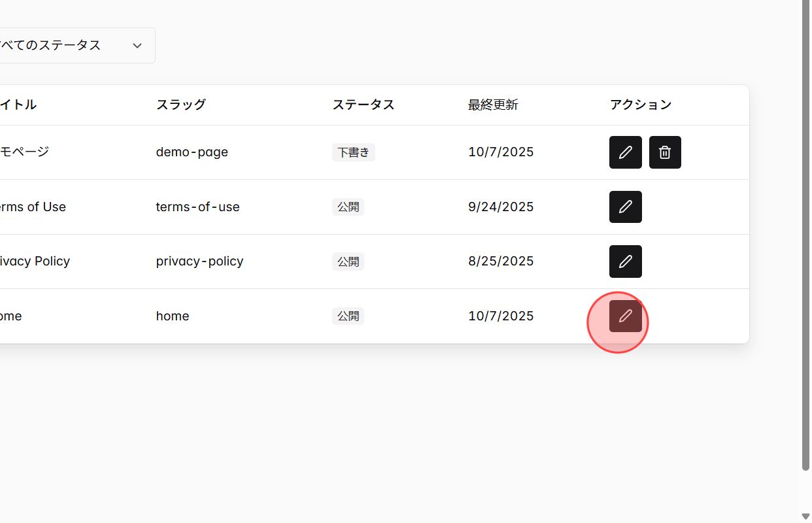
Task: Click the highlighted edit icon for home page
Action: (x=625, y=316)
